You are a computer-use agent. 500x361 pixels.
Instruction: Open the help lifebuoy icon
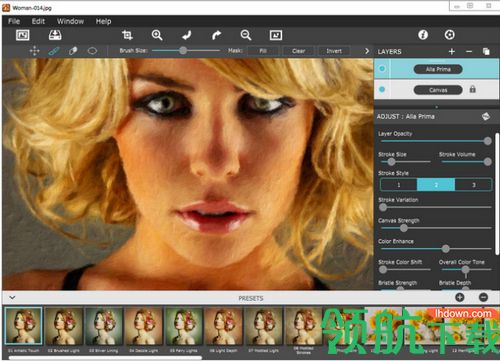[449, 35]
